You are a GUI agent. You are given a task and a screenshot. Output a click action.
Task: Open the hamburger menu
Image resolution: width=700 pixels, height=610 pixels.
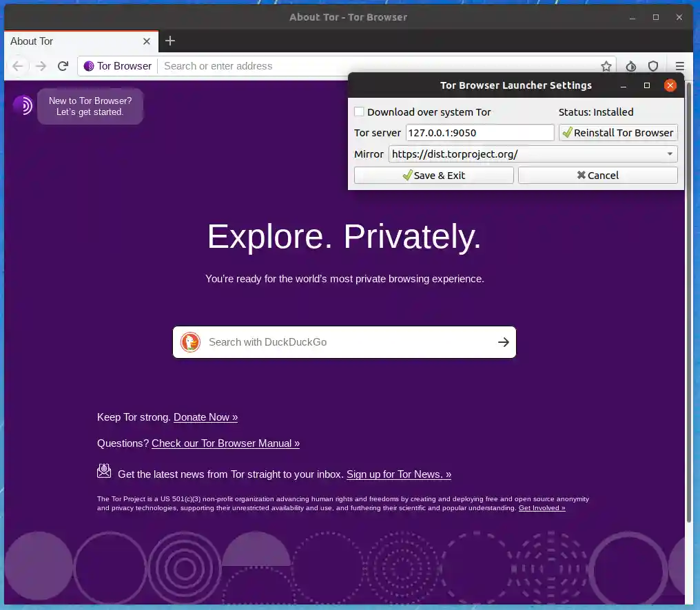pos(680,66)
